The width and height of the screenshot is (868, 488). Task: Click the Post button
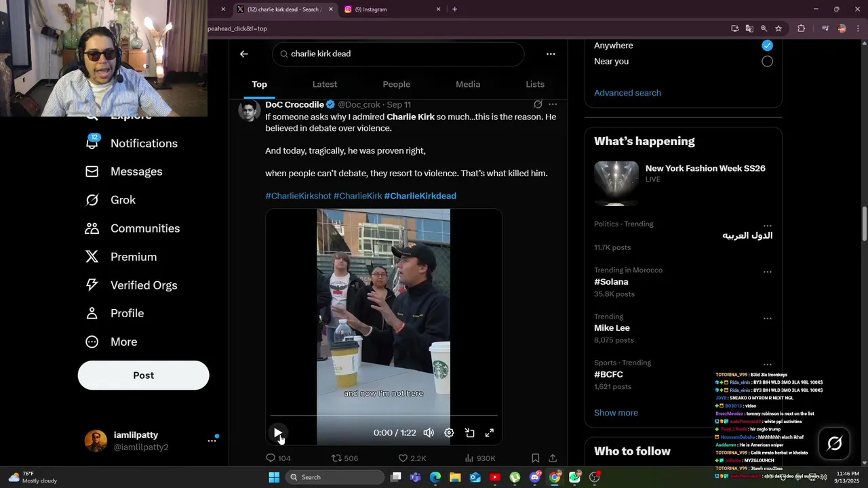coord(143,375)
